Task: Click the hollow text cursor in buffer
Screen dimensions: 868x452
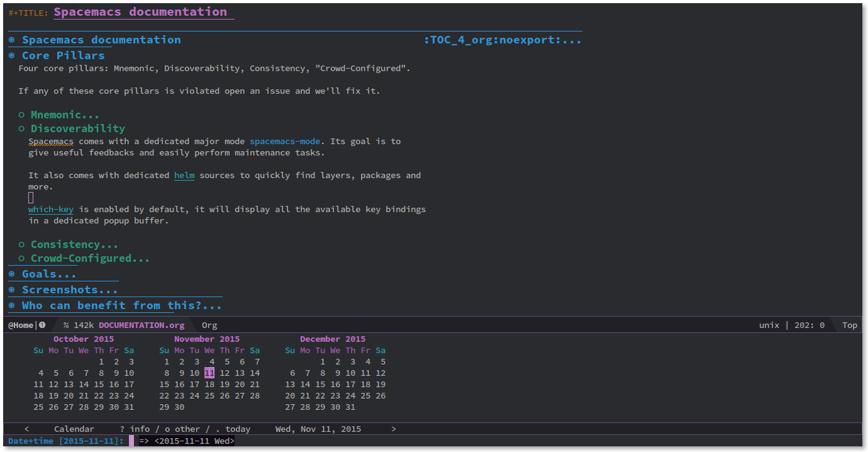Action: tap(31, 198)
